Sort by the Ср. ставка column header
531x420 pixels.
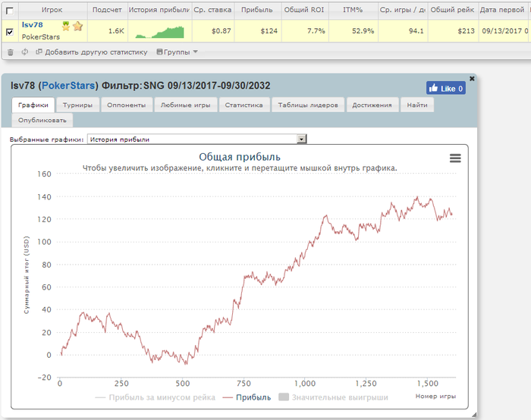[x=212, y=10]
